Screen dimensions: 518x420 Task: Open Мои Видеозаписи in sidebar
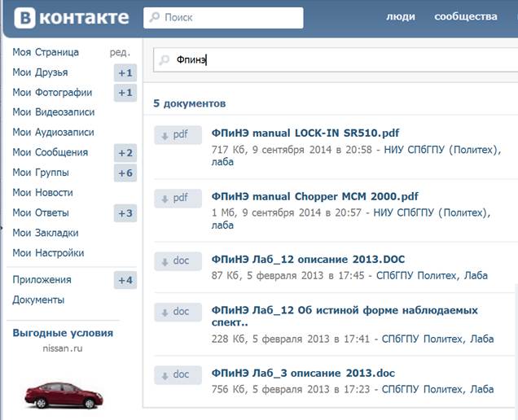[54, 112]
